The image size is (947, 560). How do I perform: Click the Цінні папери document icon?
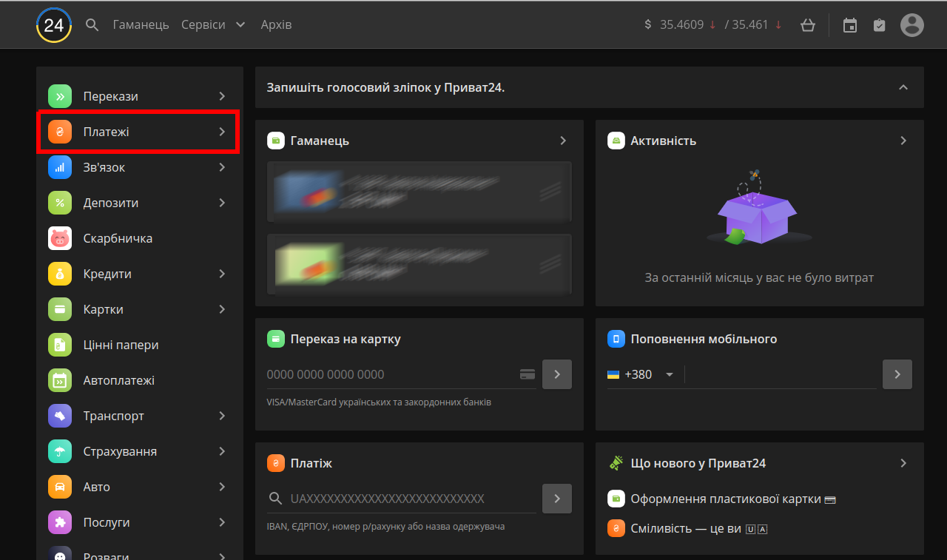[x=60, y=345]
